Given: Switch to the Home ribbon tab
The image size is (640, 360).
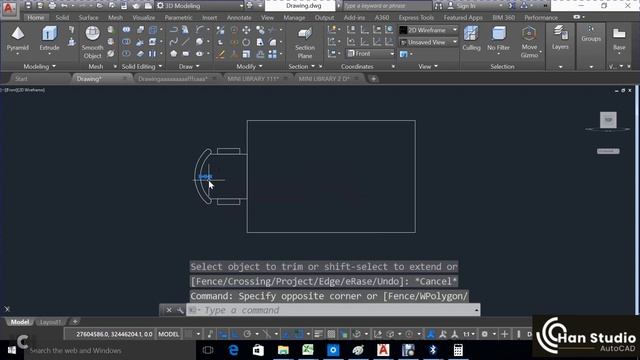Looking at the screenshot, I should point(36,18).
